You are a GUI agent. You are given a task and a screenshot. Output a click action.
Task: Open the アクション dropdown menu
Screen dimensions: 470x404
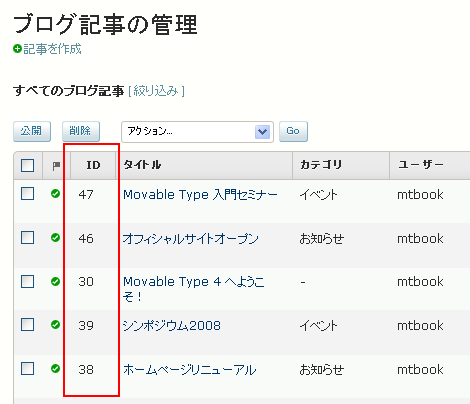(x=197, y=132)
